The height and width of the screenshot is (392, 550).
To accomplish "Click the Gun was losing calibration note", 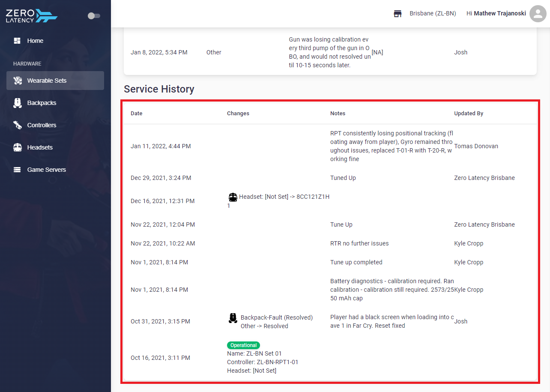I will coord(330,52).
